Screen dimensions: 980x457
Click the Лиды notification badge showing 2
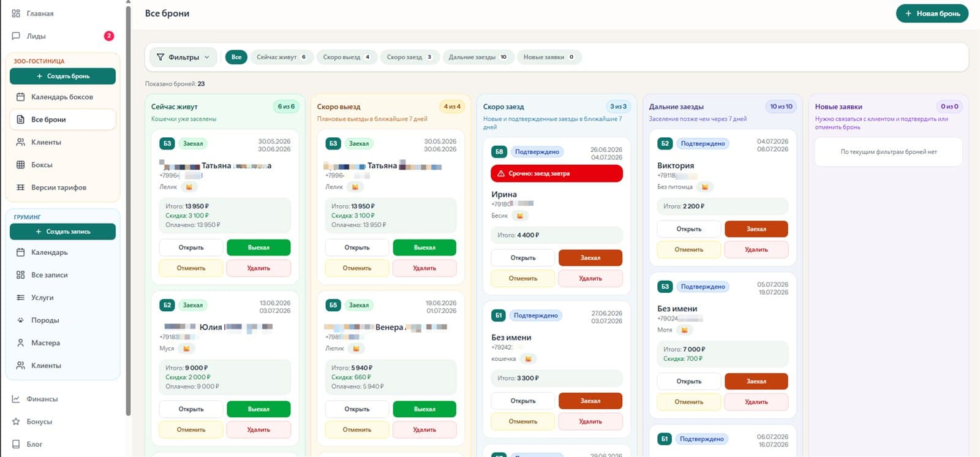[109, 36]
